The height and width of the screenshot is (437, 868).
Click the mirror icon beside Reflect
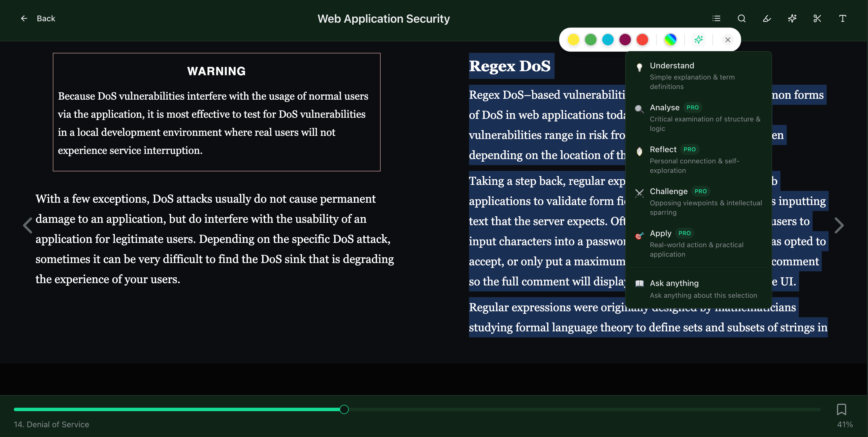[x=639, y=151]
